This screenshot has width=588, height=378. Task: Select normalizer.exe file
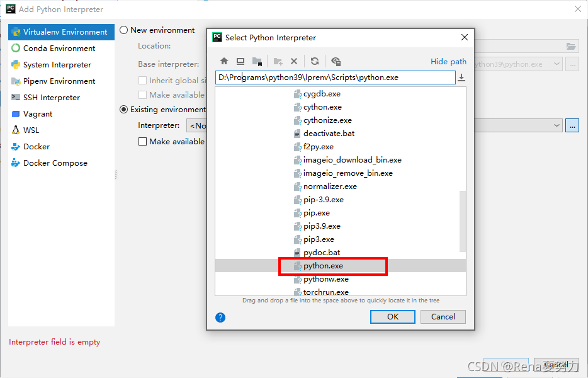(x=330, y=186)
